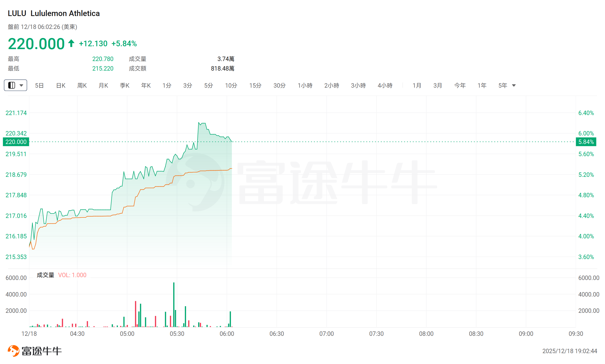The width and height of the screenshot is (605, 364).
Task: Select the 日K candlestick tab
Action: [x=61, y=86]
